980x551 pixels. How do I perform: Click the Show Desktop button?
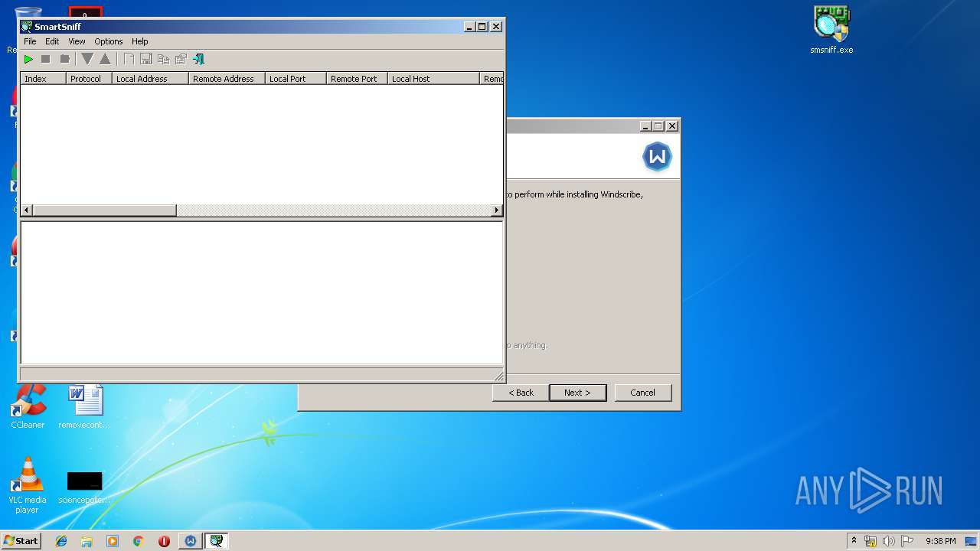(x=972, y=541)
